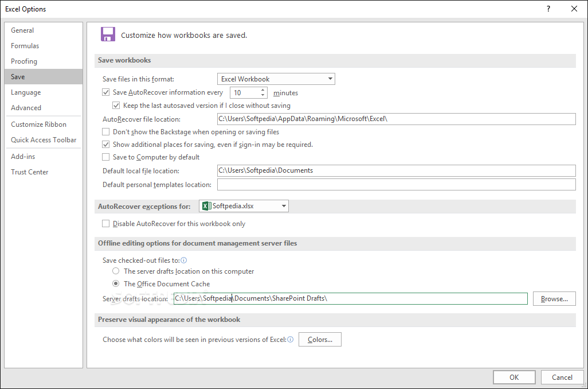
Task: Click the AutoRecover file location field
Action: click(x=397, y=119)
